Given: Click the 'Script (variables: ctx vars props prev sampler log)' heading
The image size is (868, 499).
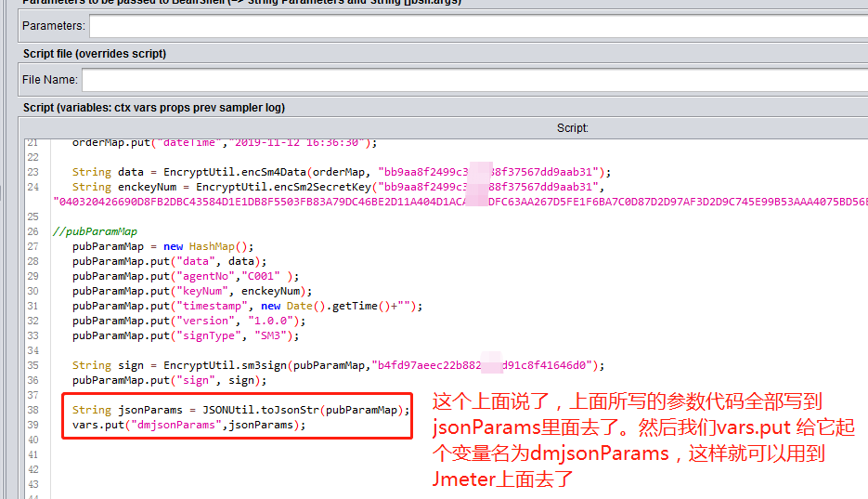Looking at the screenshot, I should click(154, 108).
